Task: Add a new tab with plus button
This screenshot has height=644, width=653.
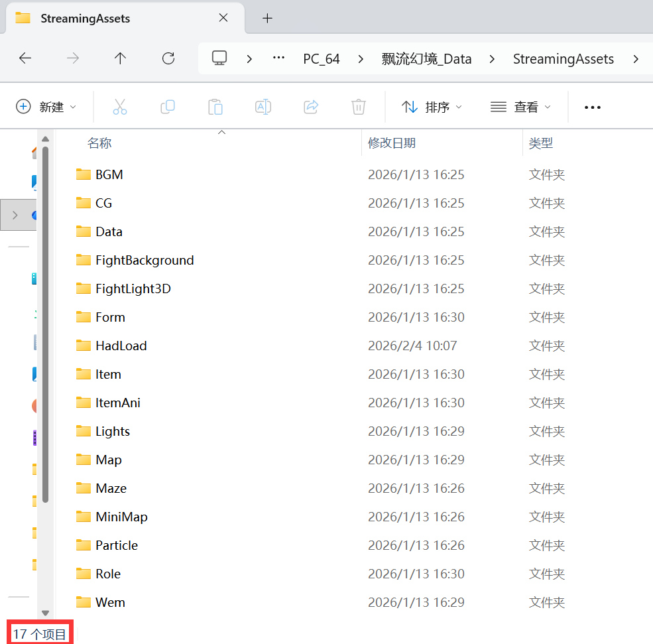Action: point(267,19)
